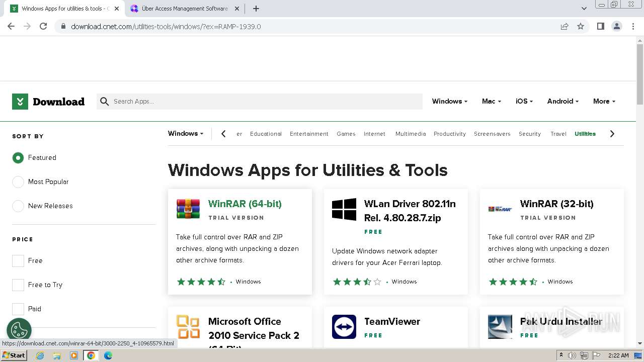Image resolution: width=644 pixels, height=362 pixels.
Task: Open the Multimedia category
Action: [411, 134]
